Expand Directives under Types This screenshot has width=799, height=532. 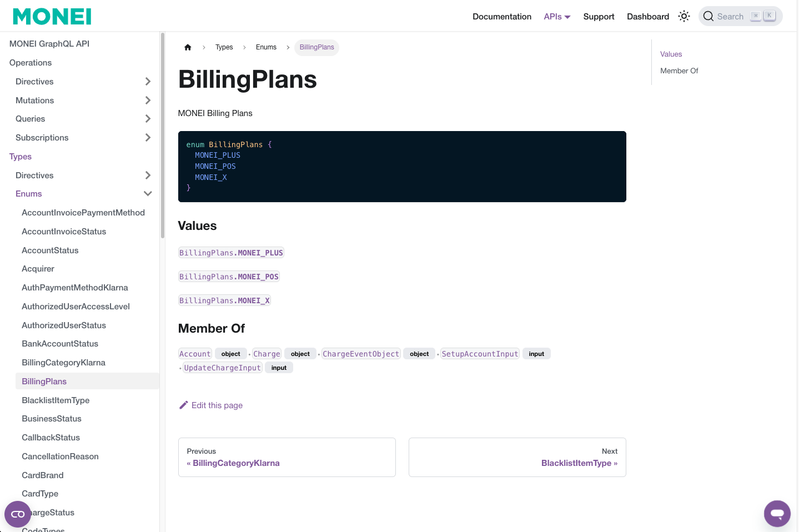[148, 175]
